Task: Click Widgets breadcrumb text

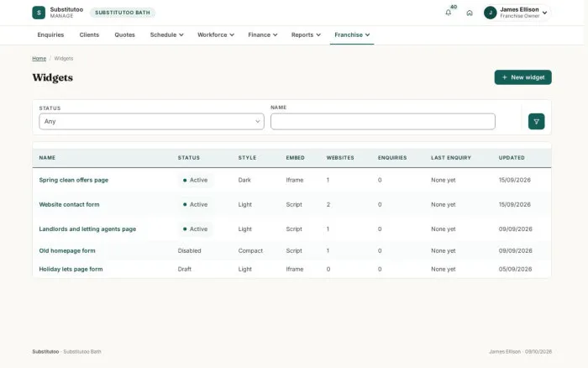Action: [x=64, y=59]
